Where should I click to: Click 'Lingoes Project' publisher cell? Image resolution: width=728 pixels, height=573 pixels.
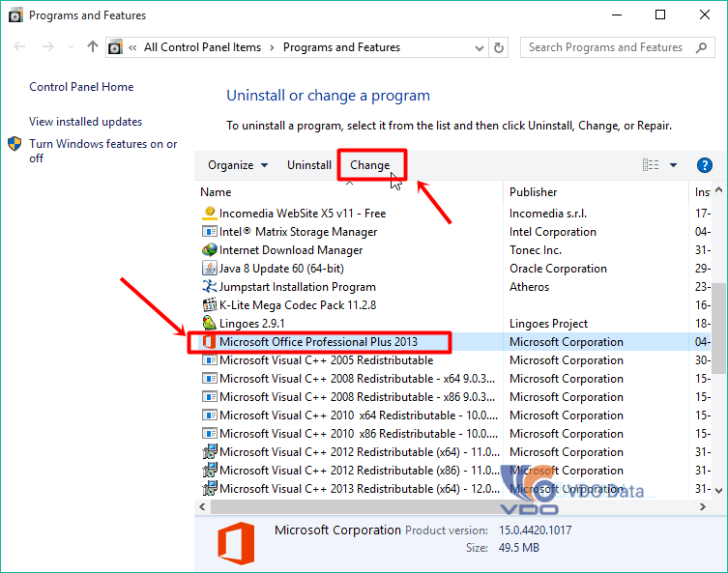548,324
